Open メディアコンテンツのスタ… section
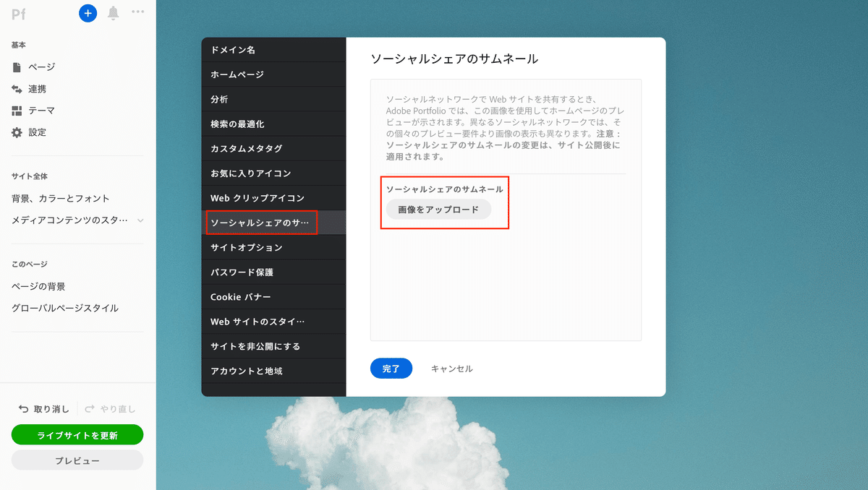The image size is (868, 490). [69, 220]
